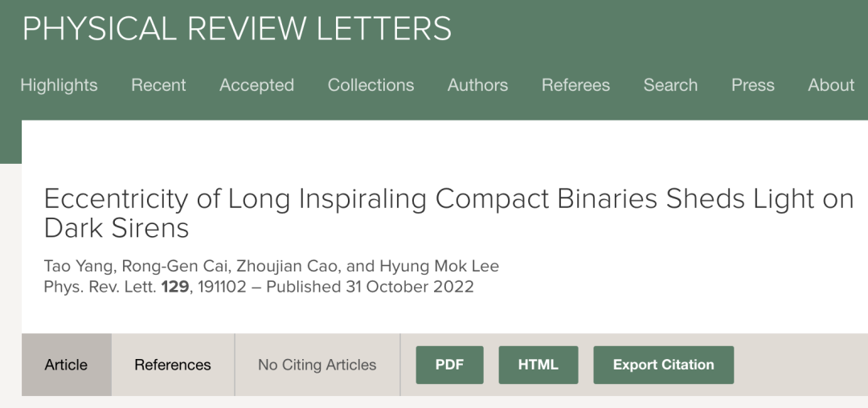Open the About menu item
Viewport: 868px width, 408px height.
(x=831, y=85)
